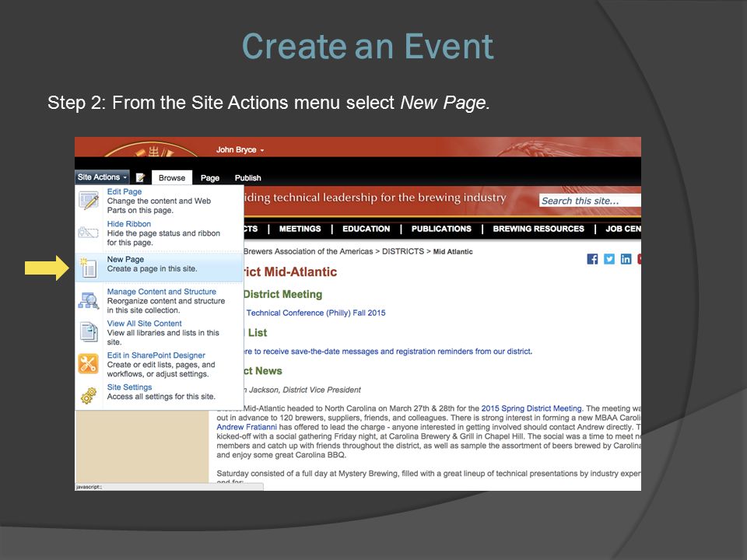Open the 2015 Spring District Meeting link
747x560 pixels.
point(531,408)
